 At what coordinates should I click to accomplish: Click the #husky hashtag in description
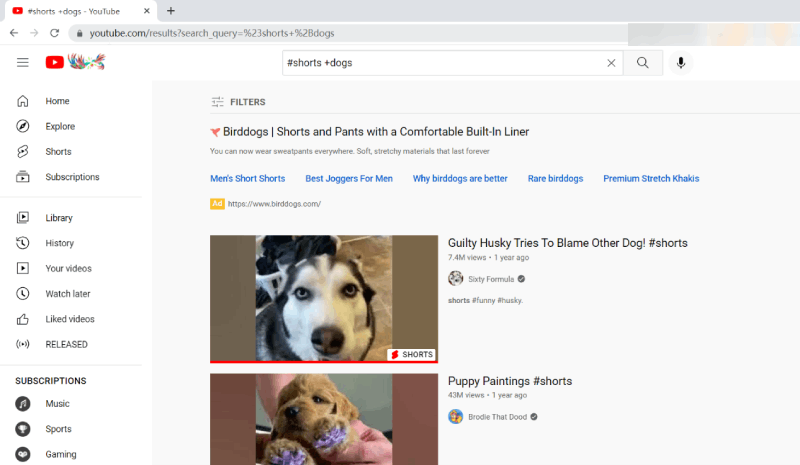tap(510, 301)
